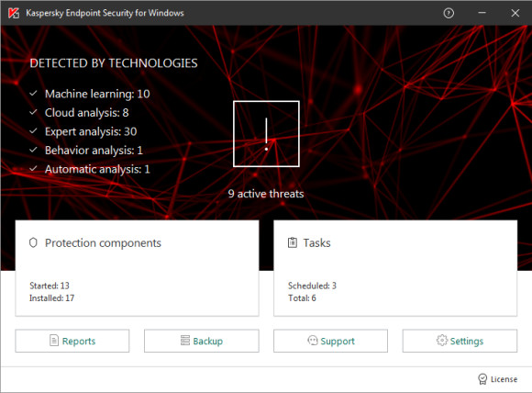
Task: Select the Behavior analysis: 1 entry
Action: pos(94,151)
